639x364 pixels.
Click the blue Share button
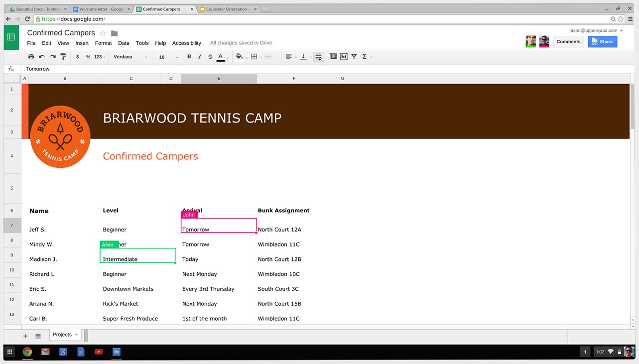click(602, 42)
